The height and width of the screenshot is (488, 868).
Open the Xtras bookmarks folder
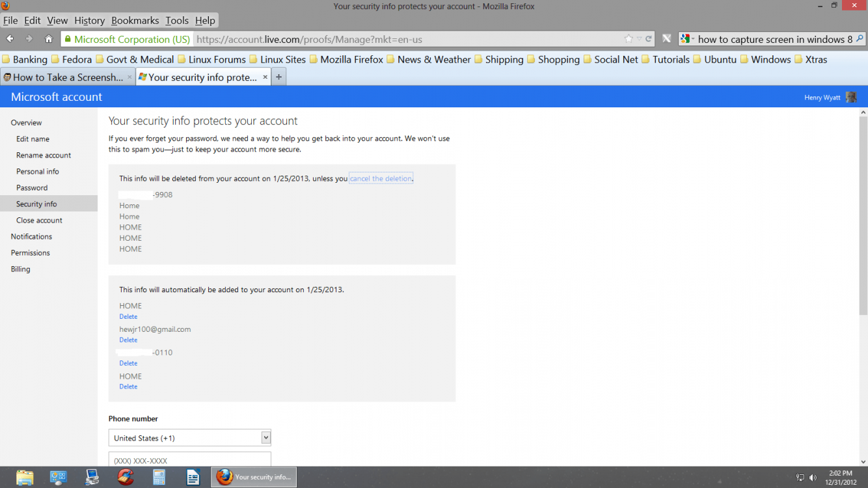pyautogui.click(x=811, y=59)
